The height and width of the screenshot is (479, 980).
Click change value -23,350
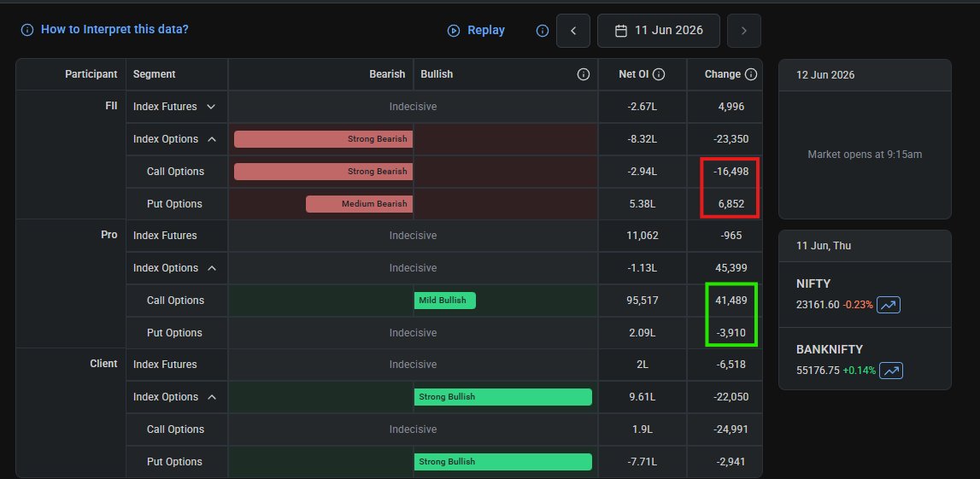[731, 139]
